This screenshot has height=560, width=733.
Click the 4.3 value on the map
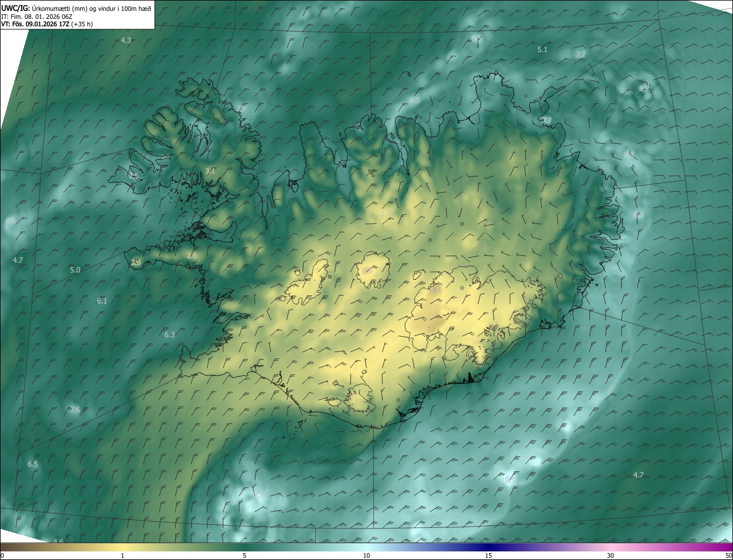126,40
